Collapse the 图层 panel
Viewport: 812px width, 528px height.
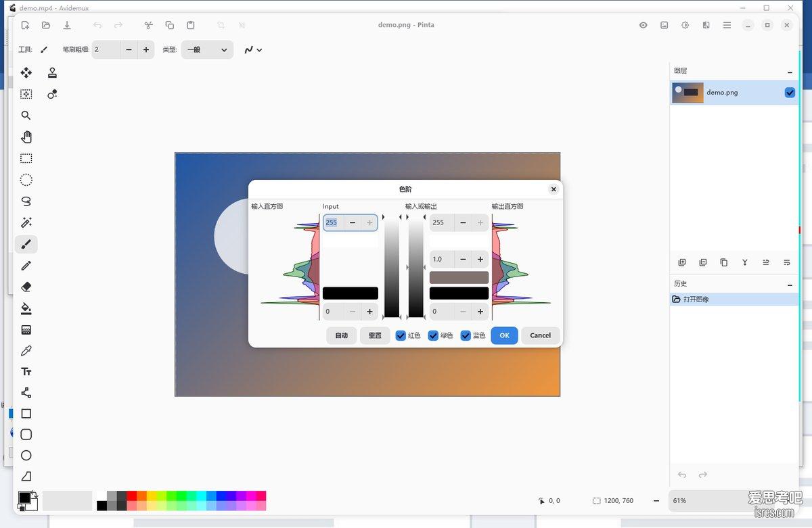(x=790, y=72)
